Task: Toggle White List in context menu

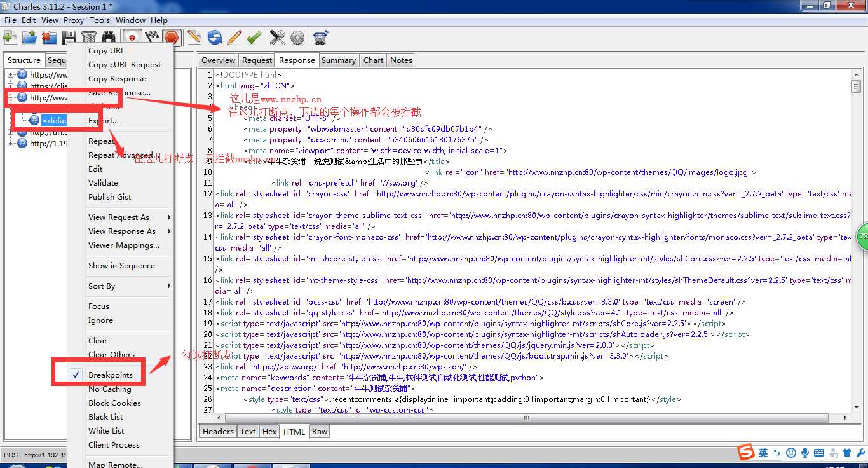Action: 106,430
